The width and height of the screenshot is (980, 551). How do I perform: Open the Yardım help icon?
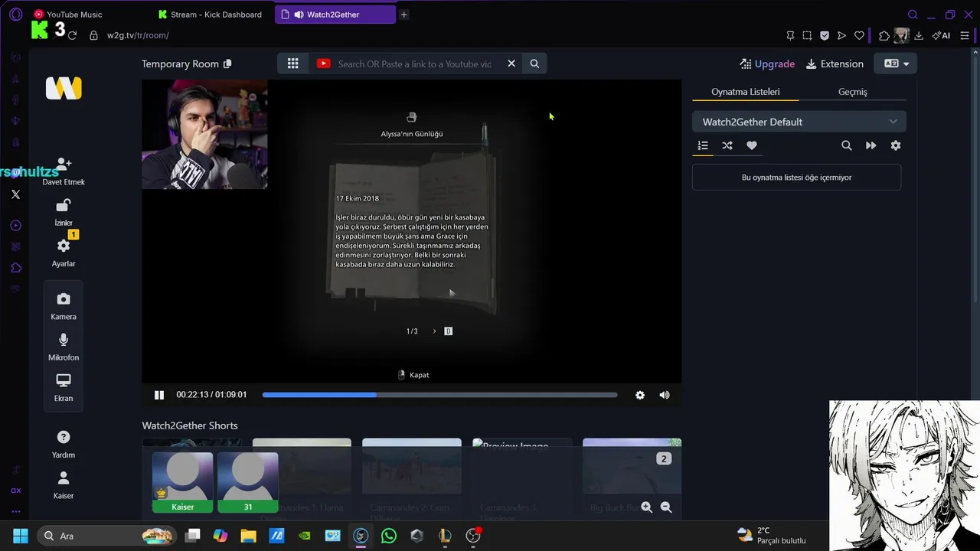(64, 437)
